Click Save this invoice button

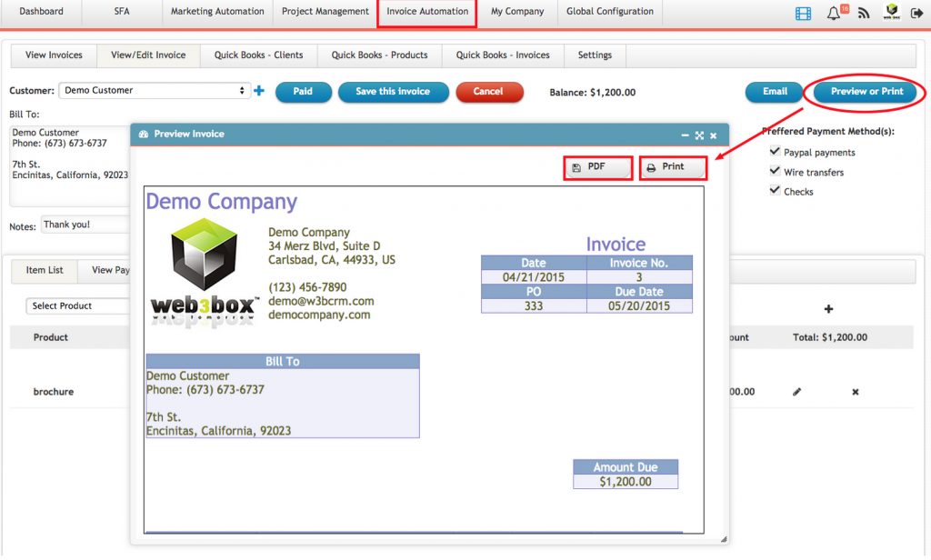pyautogui.click(x=393, y=92)
